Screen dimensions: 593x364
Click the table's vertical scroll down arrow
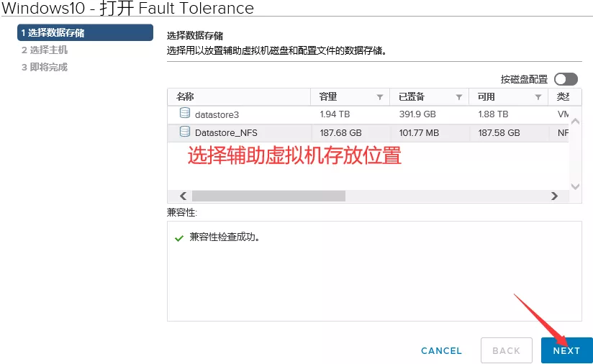tap(574, 186)
